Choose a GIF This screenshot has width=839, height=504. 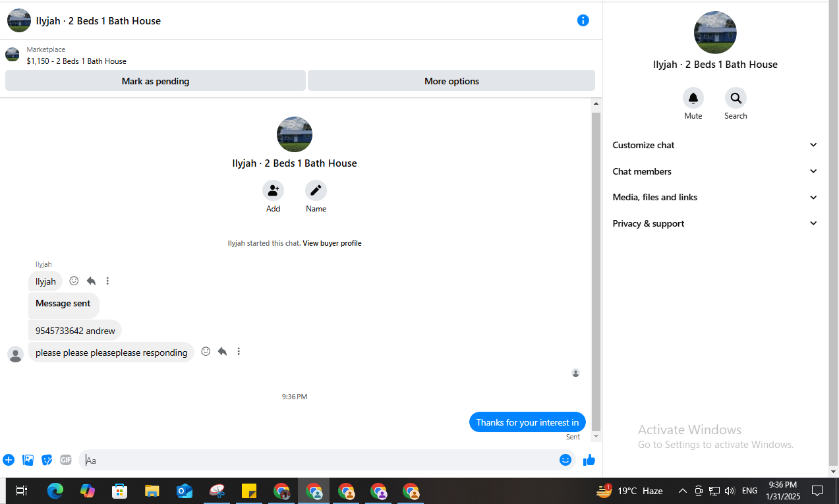66,460
